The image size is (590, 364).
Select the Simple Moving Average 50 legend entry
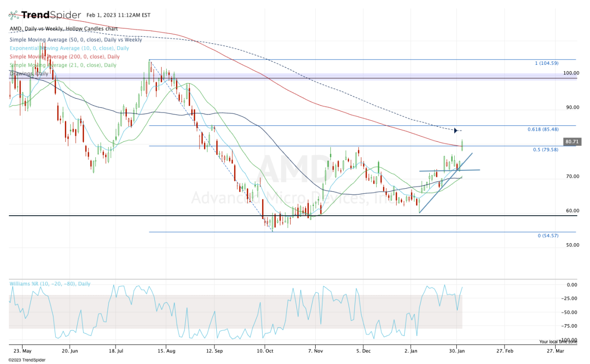76,40
